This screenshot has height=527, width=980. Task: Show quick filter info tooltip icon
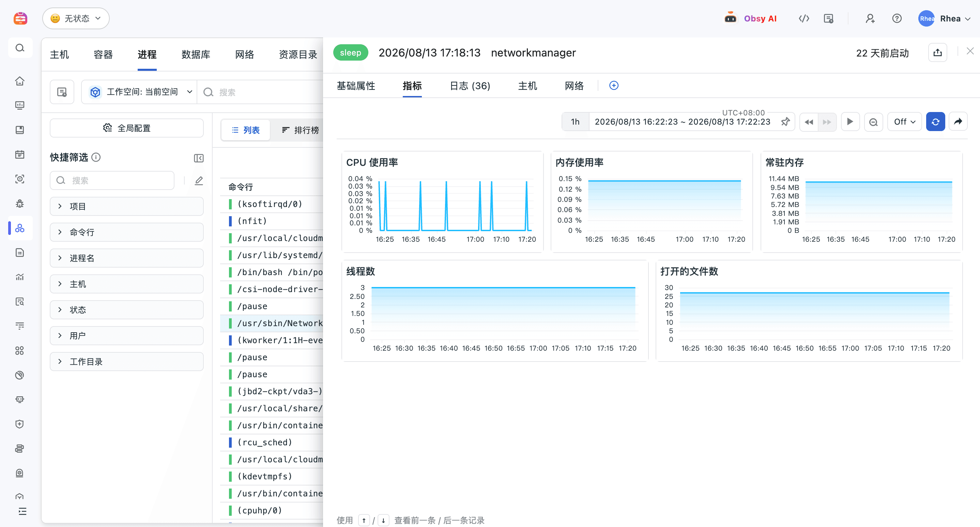coord(96,157)
